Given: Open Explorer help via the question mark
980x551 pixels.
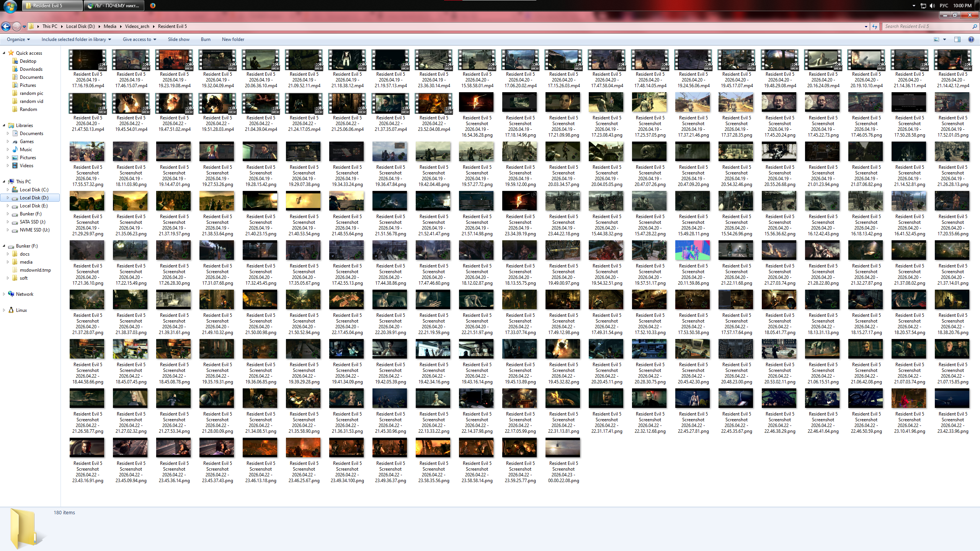Looking at the screenshot, I should (971, 39).
